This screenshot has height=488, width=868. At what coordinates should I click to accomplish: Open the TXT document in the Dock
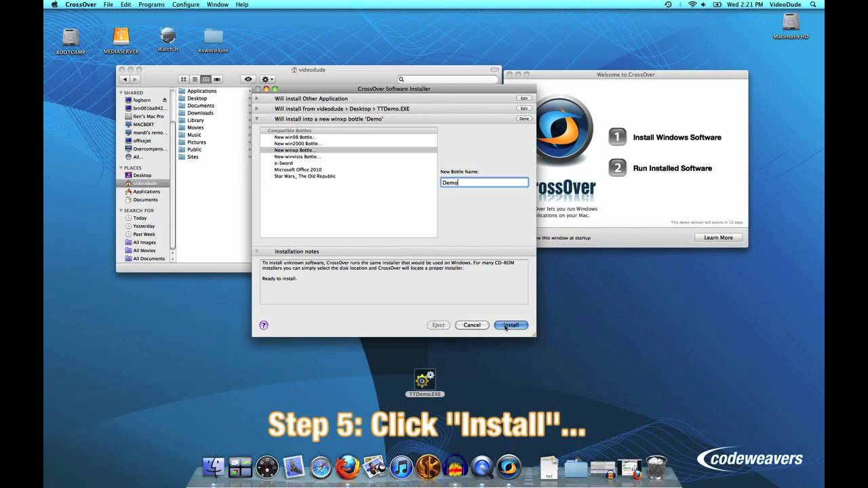549,468
